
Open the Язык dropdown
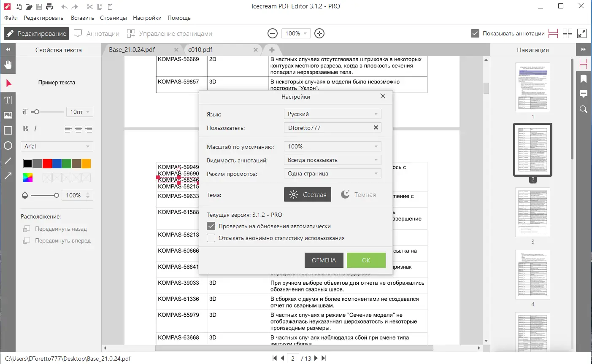[332, 113]
